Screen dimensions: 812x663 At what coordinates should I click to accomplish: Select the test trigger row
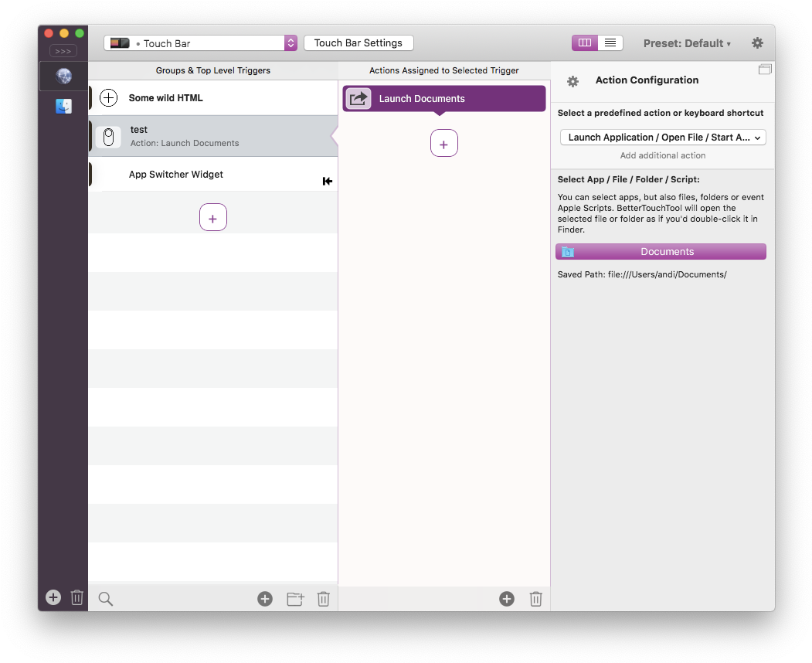click(x=212, y=136)
